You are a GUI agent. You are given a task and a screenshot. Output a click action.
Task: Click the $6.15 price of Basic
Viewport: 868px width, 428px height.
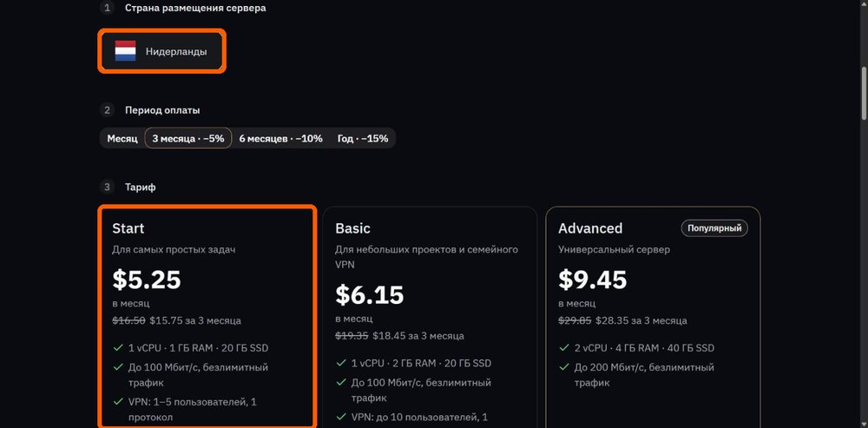coord(370,295)
